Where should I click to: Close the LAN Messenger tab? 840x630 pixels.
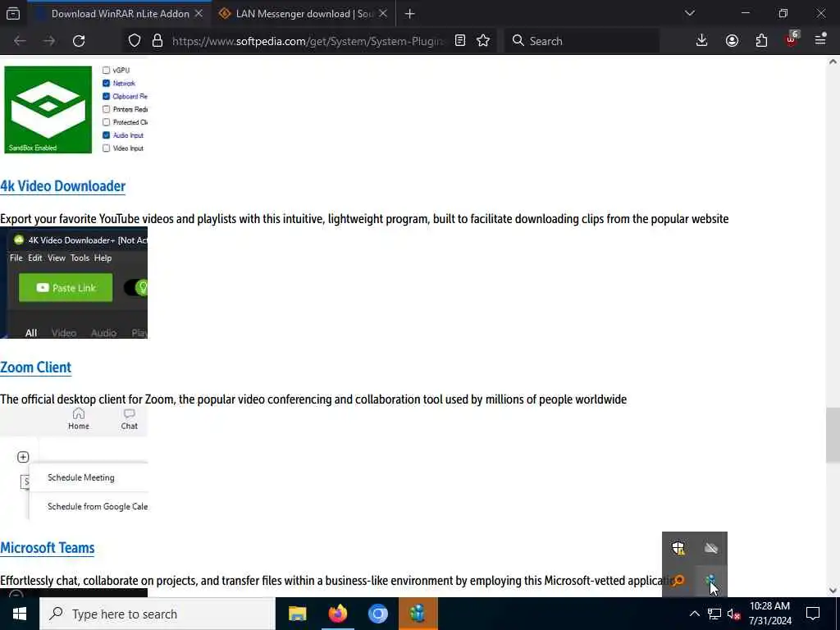coord(383,14)
